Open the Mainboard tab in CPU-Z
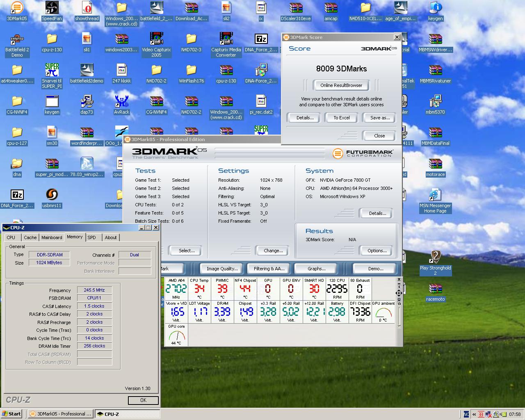This screenshot has height=420, width=525. [52, 237]
